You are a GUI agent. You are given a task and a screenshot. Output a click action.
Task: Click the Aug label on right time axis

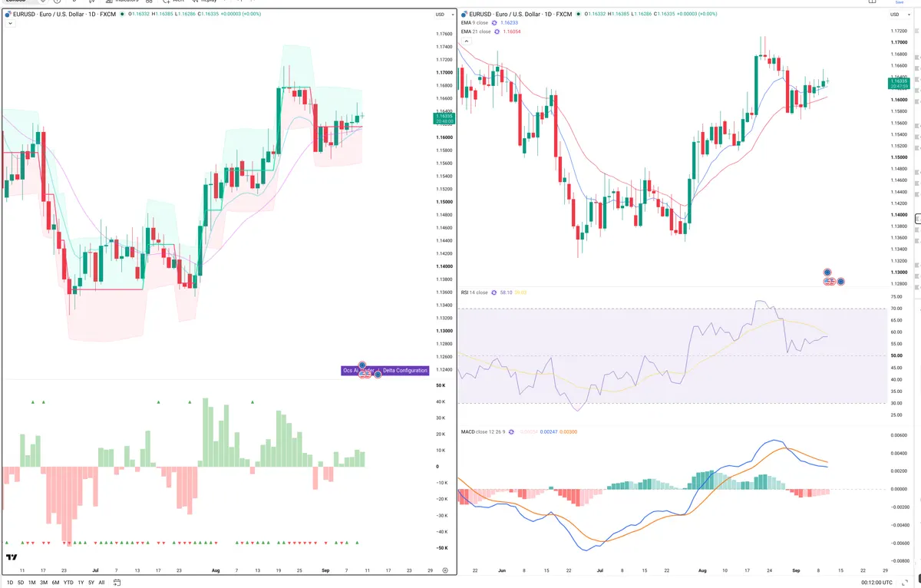coord(703,571)
